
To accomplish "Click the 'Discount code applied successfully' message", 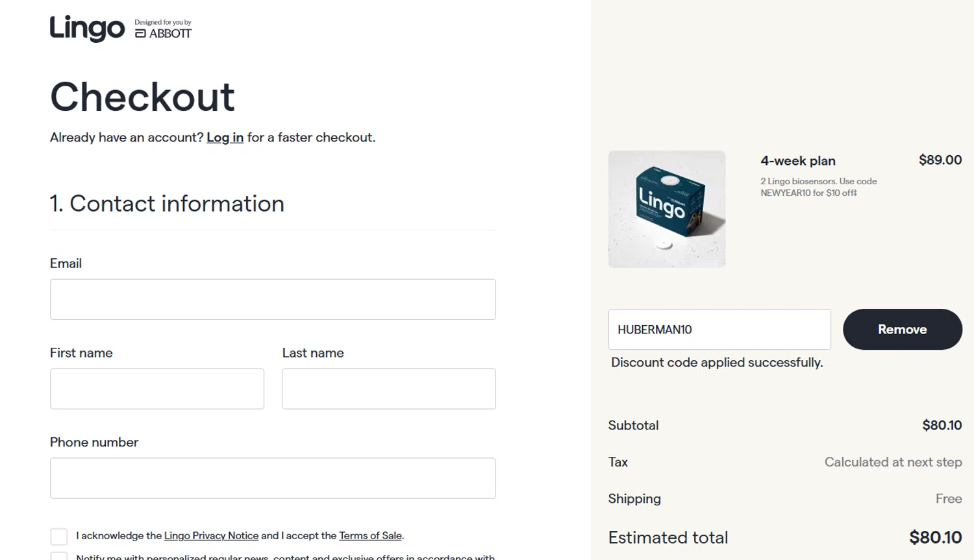I will click(x=717, y=363).
